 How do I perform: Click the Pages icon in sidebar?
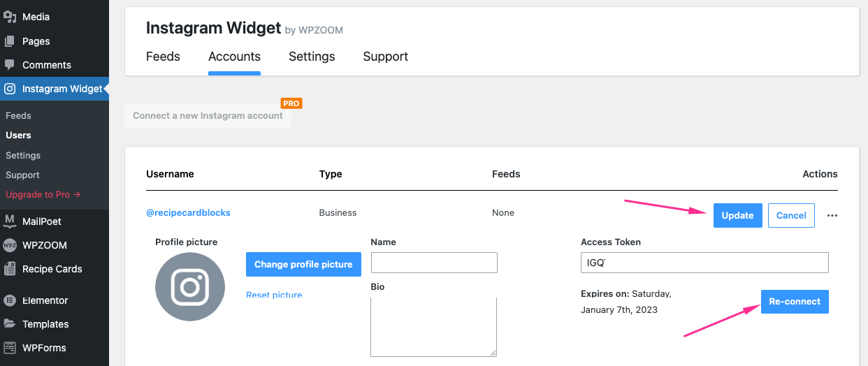[10, 41]
